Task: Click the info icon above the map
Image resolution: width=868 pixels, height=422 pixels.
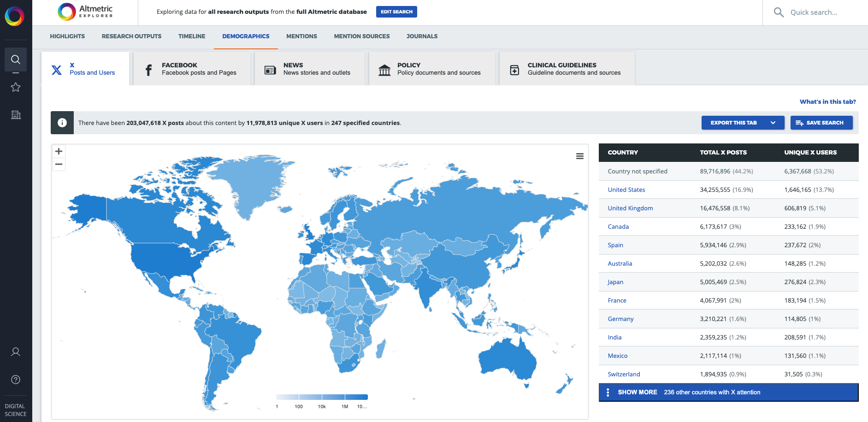Action: 62,122
